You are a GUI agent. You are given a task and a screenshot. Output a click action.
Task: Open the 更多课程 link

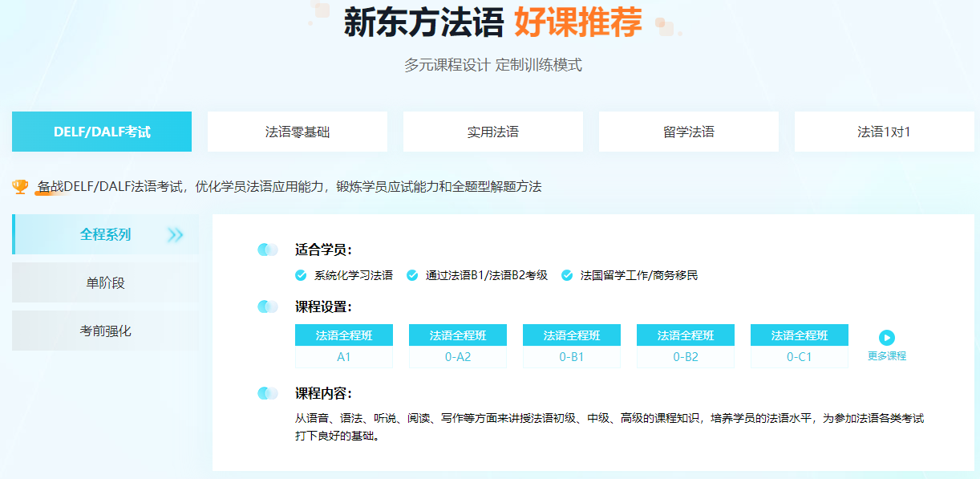pyautogui.click(x=886, y=355)
